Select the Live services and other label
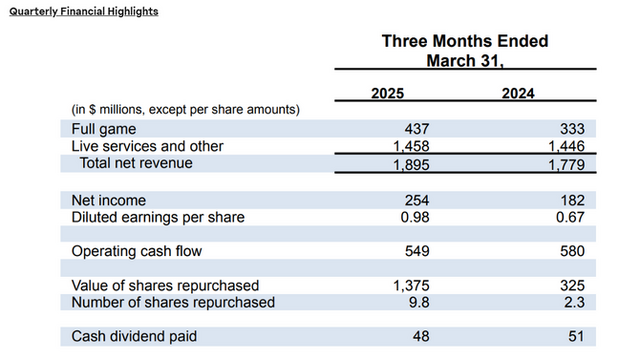Image resolution: width=640 pixels, height=360 pixels. click(147, 146)
